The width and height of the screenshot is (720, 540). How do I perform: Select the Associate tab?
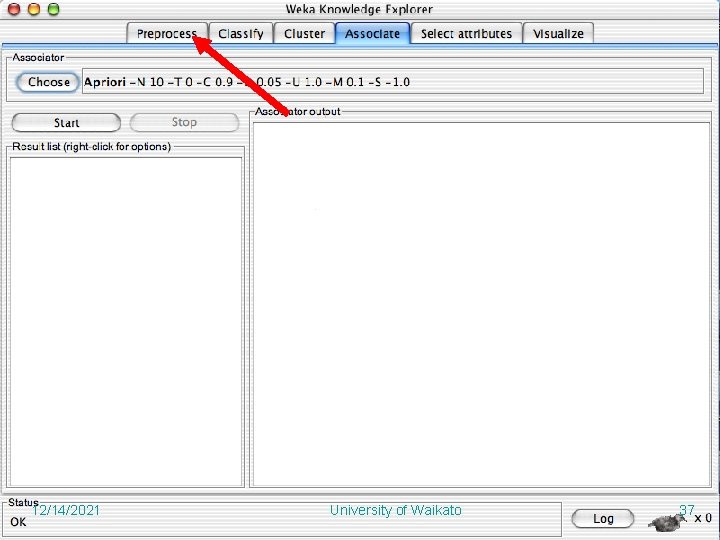click(372, 34)
